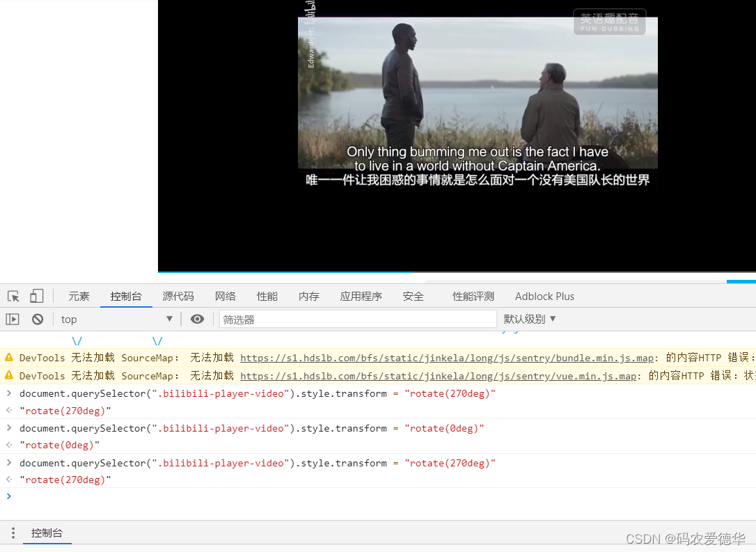Switch to the 源代码 tab
The image size is (756, 552).
point(178,296)
